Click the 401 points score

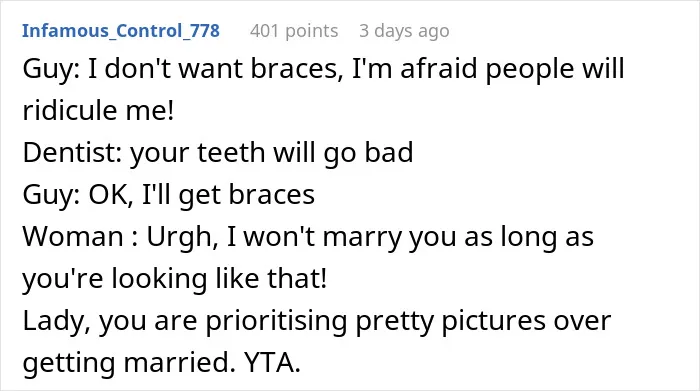pyautogui.click(x=294, y=31)
